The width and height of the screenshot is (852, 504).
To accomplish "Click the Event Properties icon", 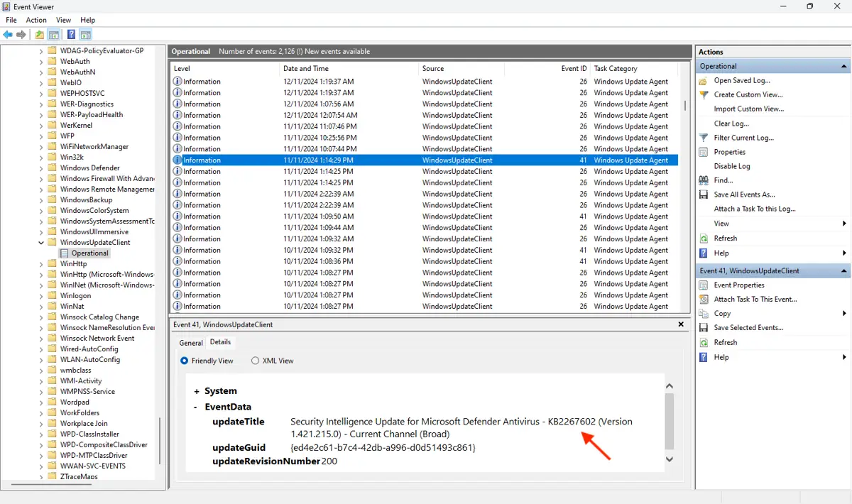I will point(704,285).
